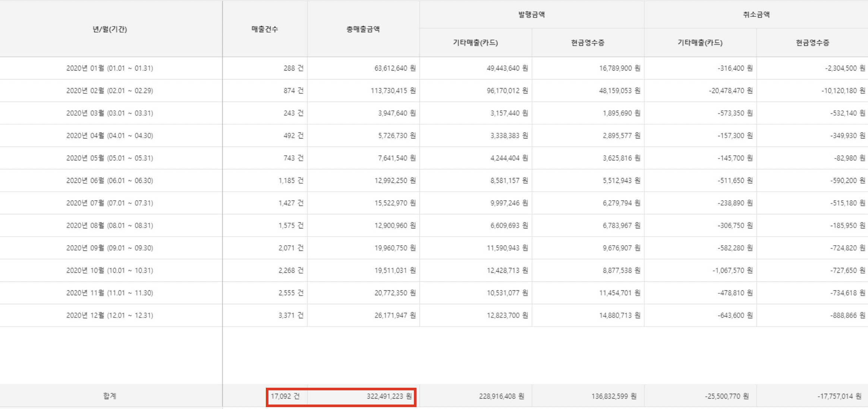Click 874 건 sales count cell
This screenshot has width=868, height=409.
pos(293,91)
